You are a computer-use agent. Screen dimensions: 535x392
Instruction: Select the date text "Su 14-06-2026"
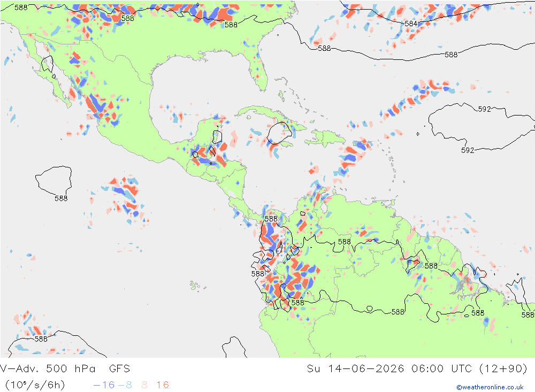pos(355,368)
